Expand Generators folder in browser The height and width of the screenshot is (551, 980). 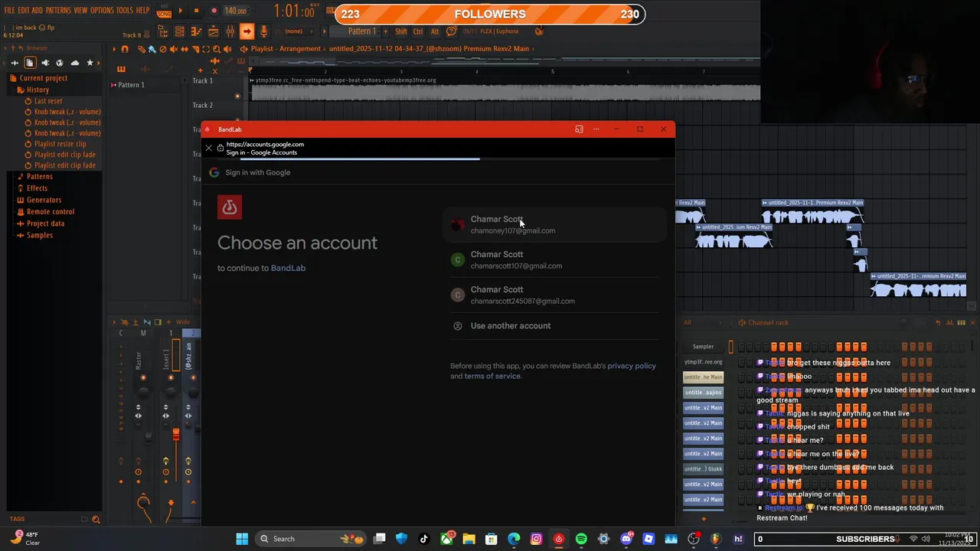coord(44,200)
